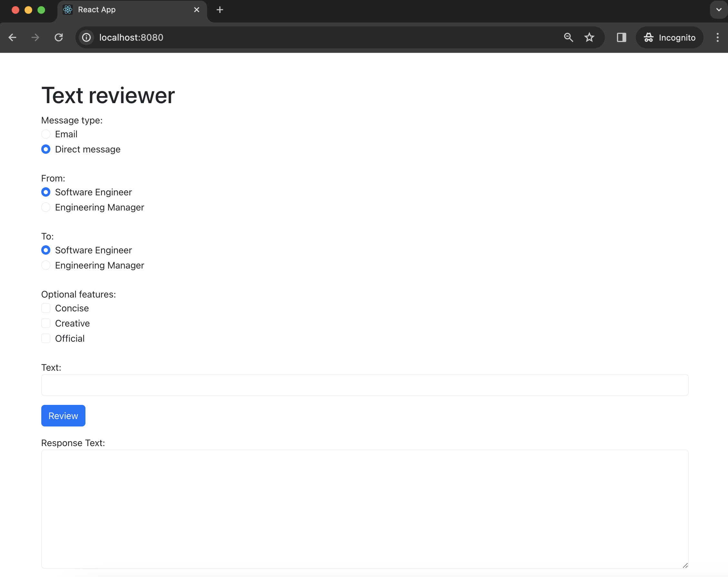Viewport: 728px width, 577px height.
Task: Click the browser back arrow
Action: tap(13, 37)
